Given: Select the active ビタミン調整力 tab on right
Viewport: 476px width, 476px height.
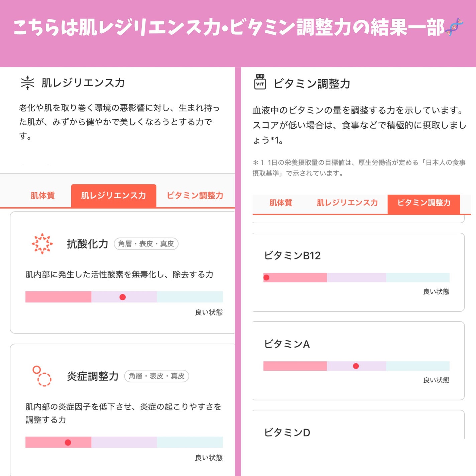Looking at the screenshot, I should pos(424,203).
